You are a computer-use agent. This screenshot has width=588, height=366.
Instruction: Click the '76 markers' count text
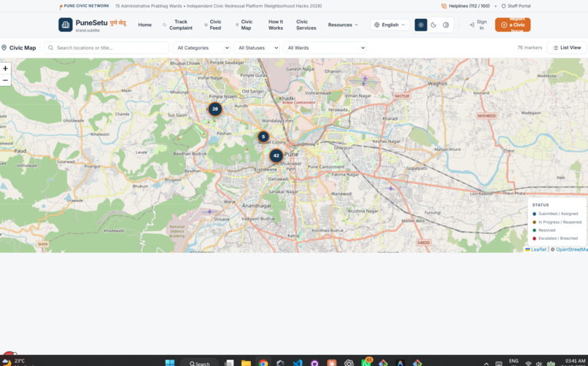point(530,47)
